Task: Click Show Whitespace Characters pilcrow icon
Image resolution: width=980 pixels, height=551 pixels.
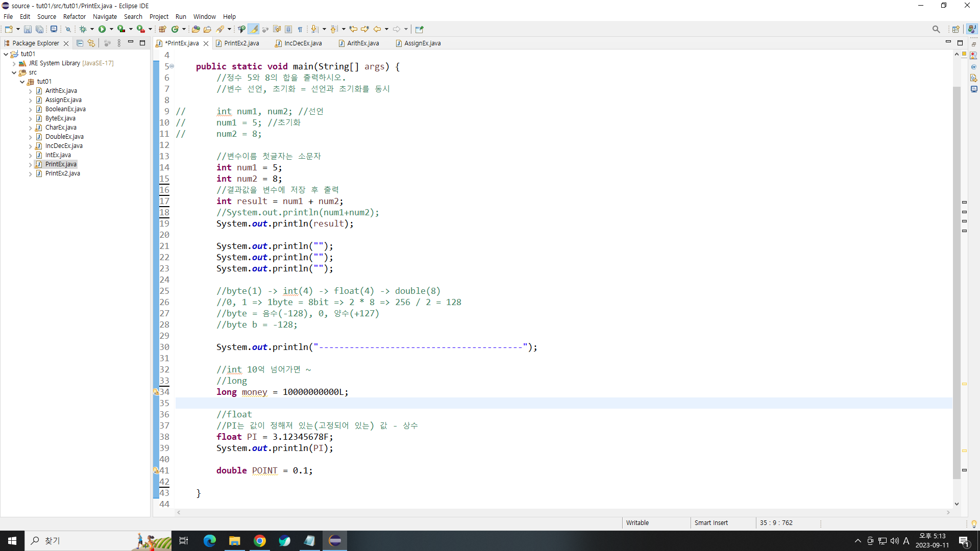Action: (x=300, y=29)
